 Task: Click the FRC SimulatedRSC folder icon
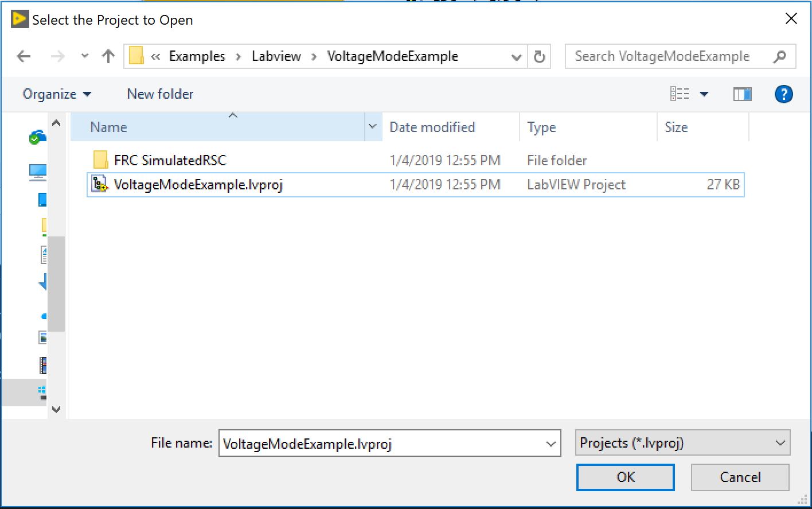(100, 160)
